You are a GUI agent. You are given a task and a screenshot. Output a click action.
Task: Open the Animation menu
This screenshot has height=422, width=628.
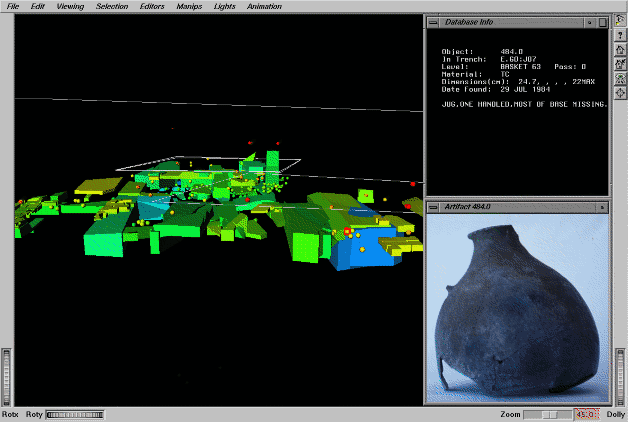pyautogui.click(x=263, y=6)
